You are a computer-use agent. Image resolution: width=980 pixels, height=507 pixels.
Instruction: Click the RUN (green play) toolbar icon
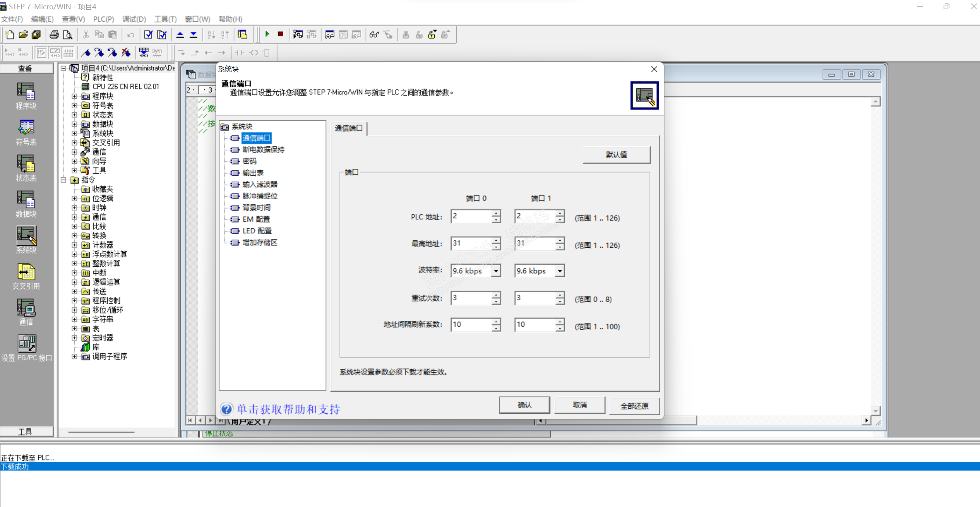point(267,34)
